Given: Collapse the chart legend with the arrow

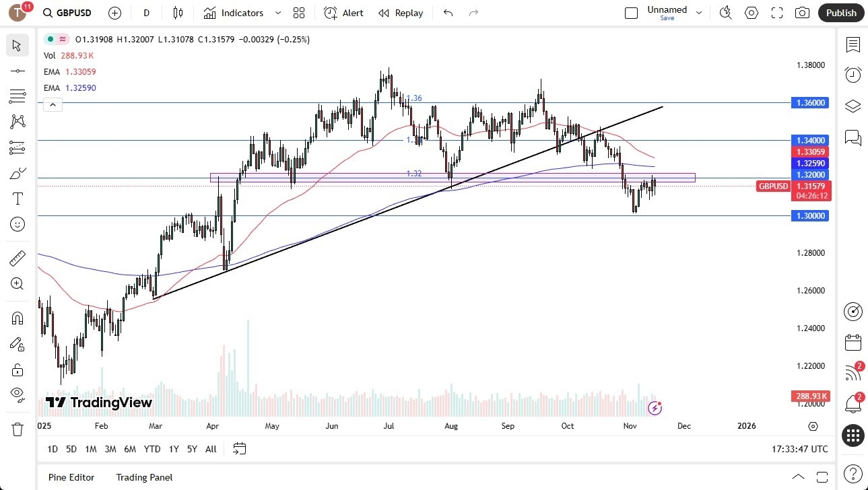Looking at the screenshot, I should [53, 104].
